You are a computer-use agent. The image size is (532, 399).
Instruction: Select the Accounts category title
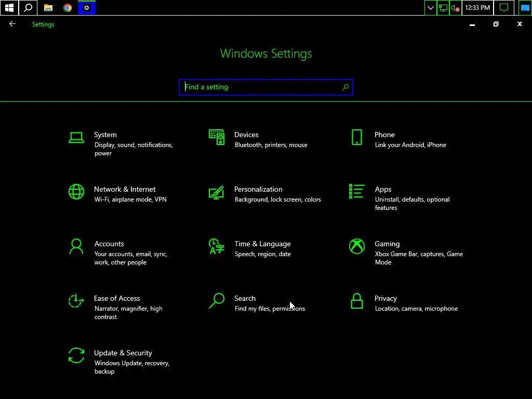point(109,244)
